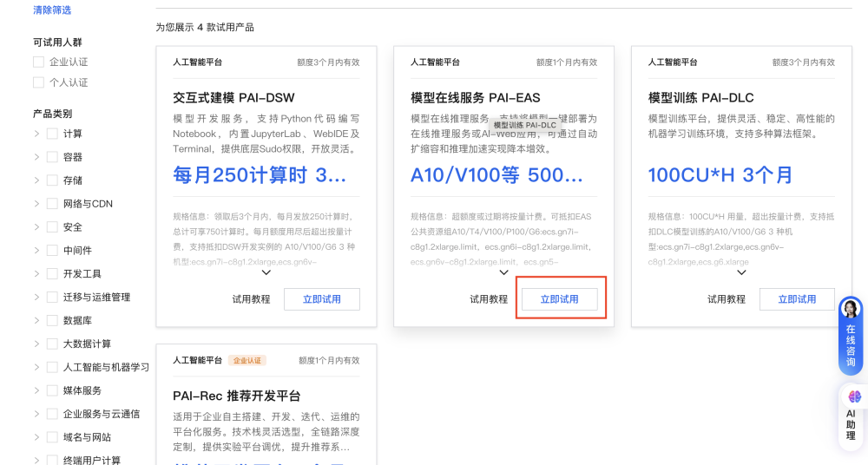
Task: Open the PAI-Rec 推荐开发平台 title
Action: [237, 396]
